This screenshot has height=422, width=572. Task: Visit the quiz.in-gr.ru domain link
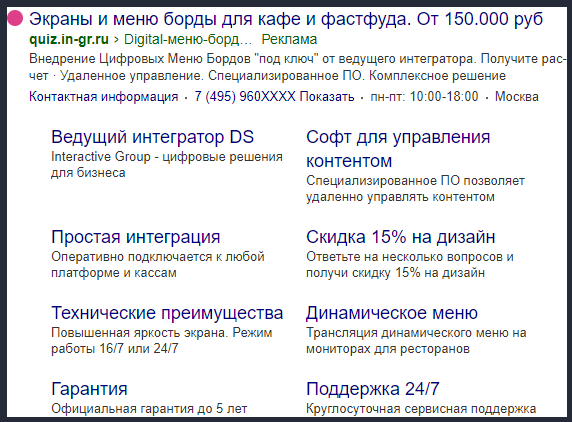click(x=69, y=39)
